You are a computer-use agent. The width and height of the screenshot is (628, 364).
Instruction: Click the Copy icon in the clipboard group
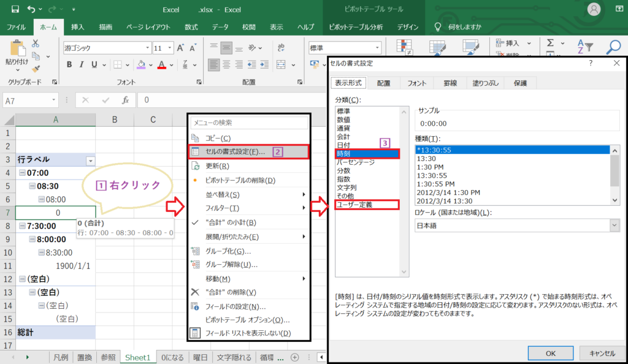click(37, 56)
